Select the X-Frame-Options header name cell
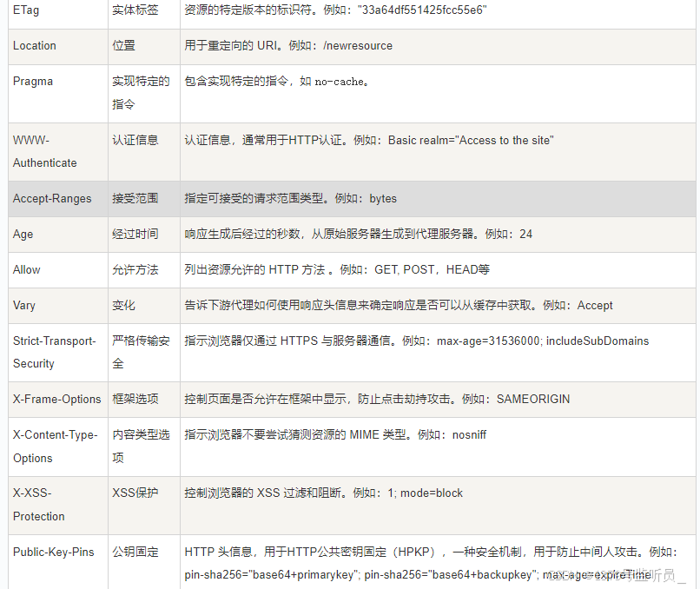This screenshot has width=700, height=589. click(x=58, y=400)
